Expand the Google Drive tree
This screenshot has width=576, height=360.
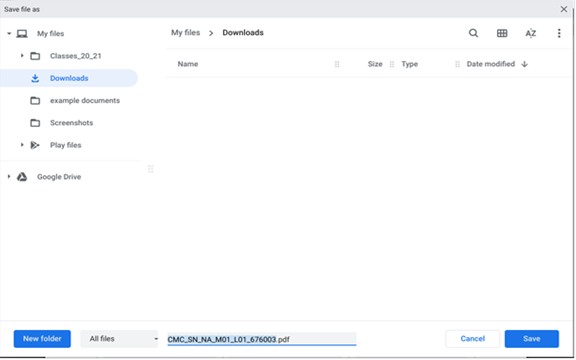coord(9,177)
